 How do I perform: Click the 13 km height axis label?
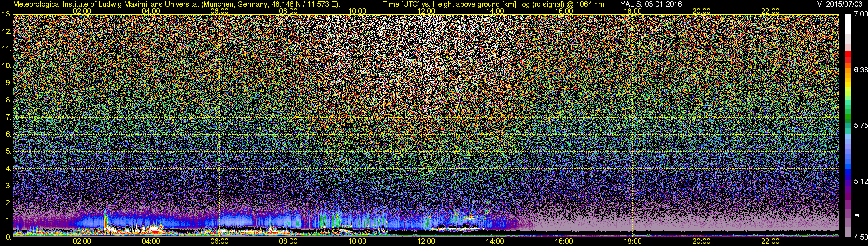(6, 14)
